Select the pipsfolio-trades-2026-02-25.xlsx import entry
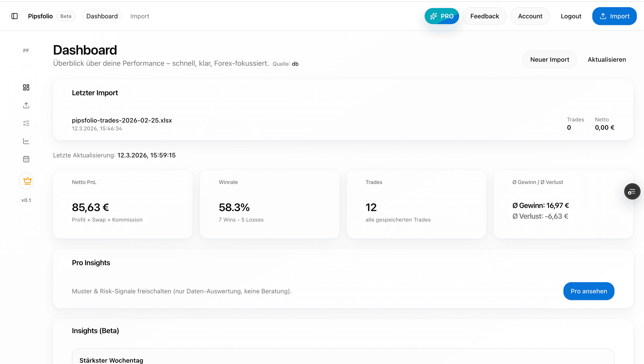Image resolution: width=644 pixels, height=364 pixels. pyautogui.click(x=122, y=120)
